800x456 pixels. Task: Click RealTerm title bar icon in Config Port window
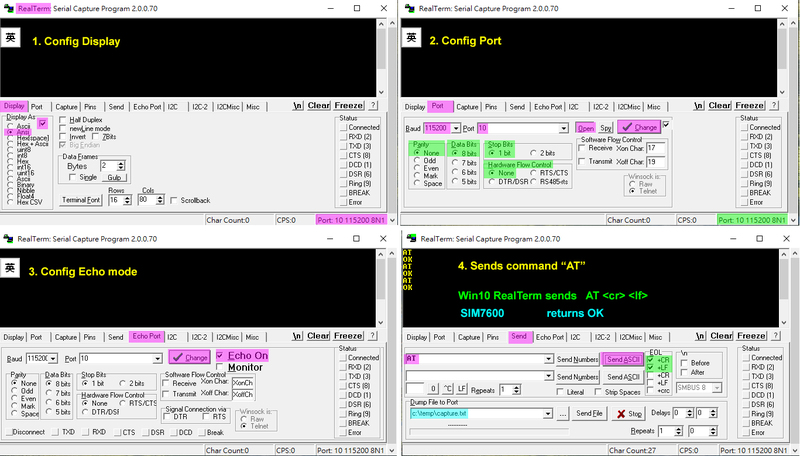tap(409, 8)
